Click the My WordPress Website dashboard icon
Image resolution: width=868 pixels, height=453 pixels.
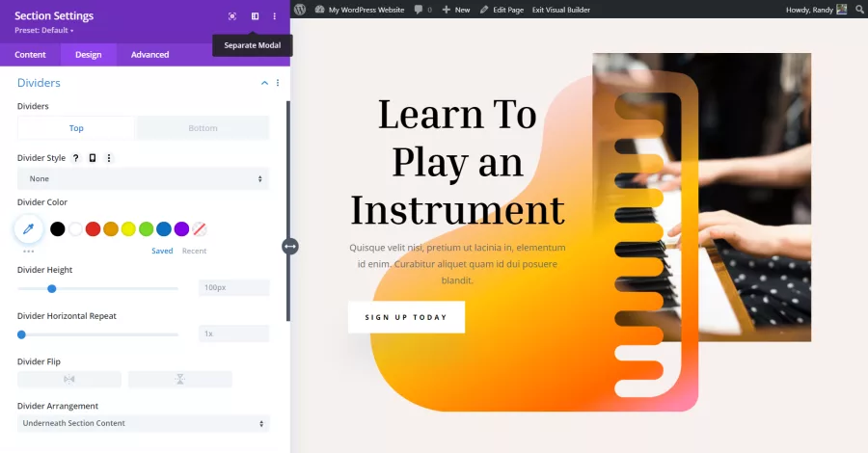pos(320,10)
